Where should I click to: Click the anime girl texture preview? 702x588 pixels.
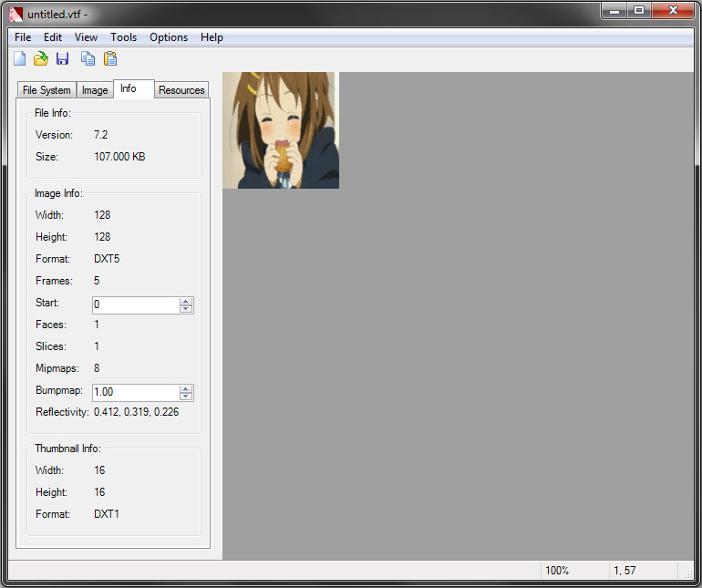point(281,130)
